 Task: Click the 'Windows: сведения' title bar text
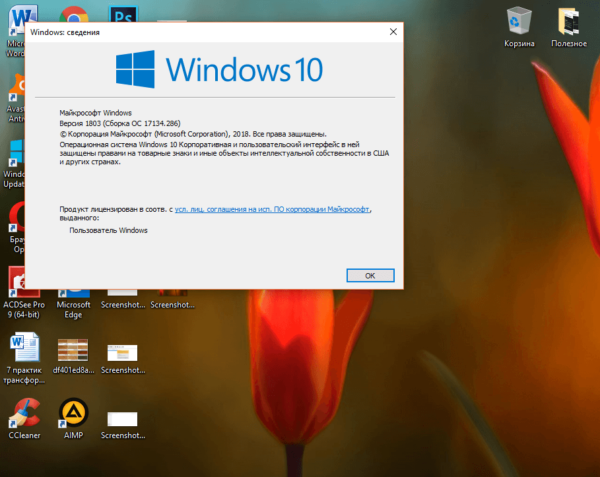point(65,33)
